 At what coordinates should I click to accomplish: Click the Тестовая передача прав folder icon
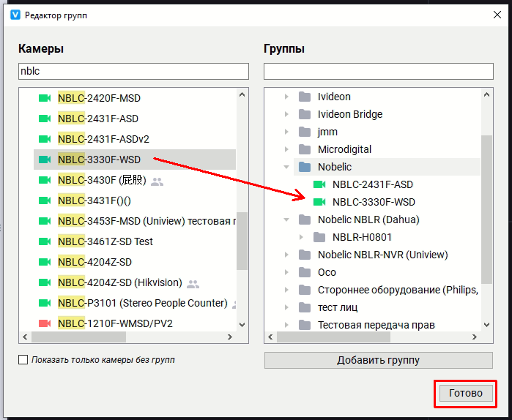click(305, 325)
